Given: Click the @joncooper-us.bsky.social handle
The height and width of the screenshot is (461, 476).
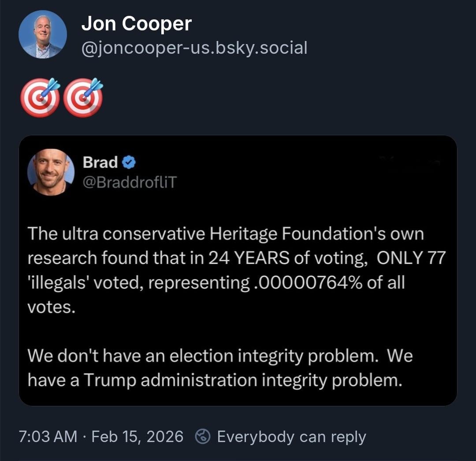Looking at the screenshot, I should tap(194, 48).
